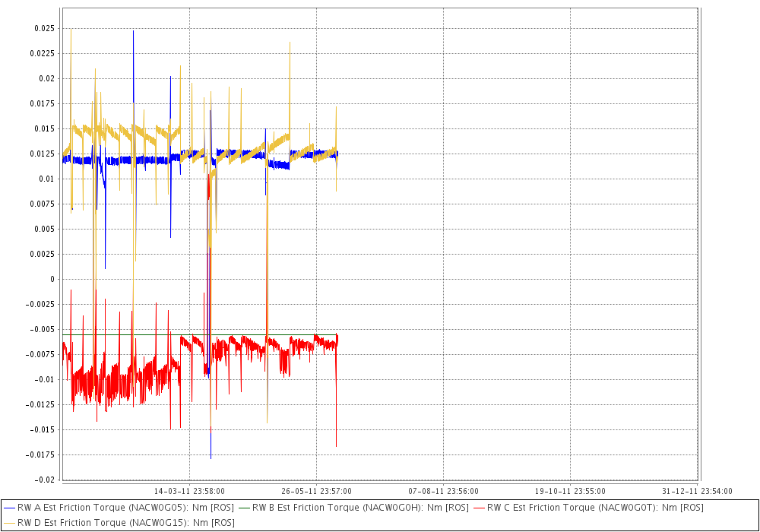Click the 26-05-11 23:57:00 x-axis label

316,491
